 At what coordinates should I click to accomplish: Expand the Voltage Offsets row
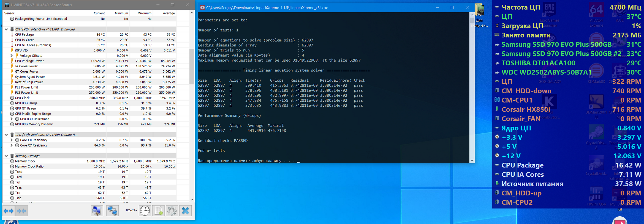click(x=12, y=56)
